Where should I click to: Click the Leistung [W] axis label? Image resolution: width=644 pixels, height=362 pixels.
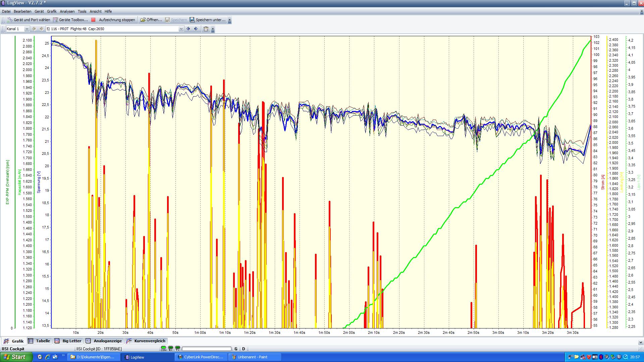tap(622, 182)
